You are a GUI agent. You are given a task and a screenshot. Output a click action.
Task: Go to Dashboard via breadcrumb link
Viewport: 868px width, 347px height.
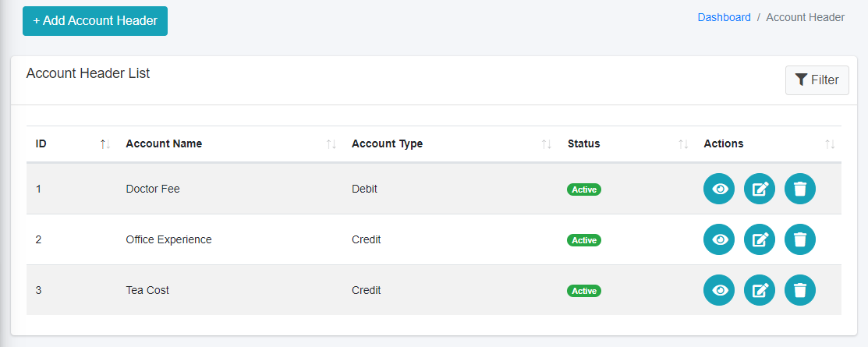click(724, 17)
